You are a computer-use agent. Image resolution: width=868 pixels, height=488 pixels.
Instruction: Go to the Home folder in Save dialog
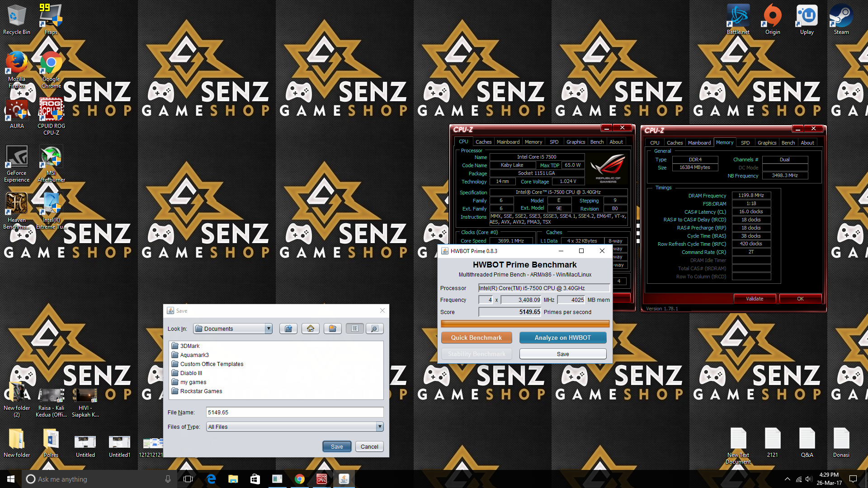point(311,328)
